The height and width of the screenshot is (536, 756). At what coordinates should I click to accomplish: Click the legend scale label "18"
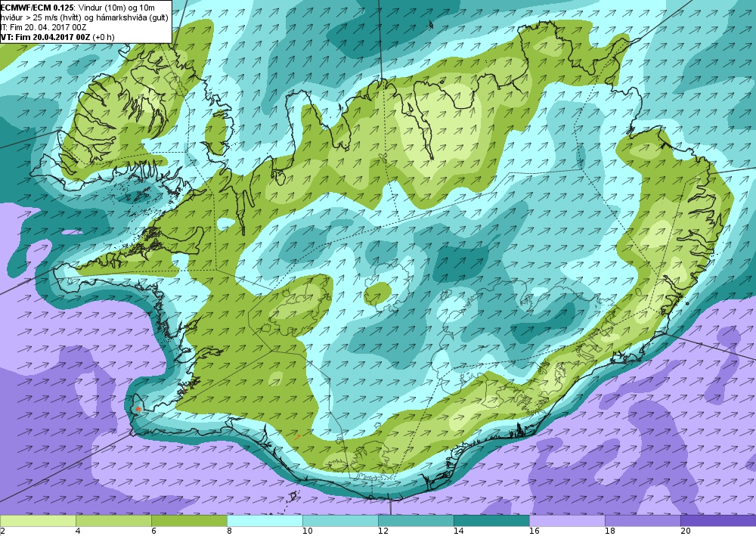[610, 531]
